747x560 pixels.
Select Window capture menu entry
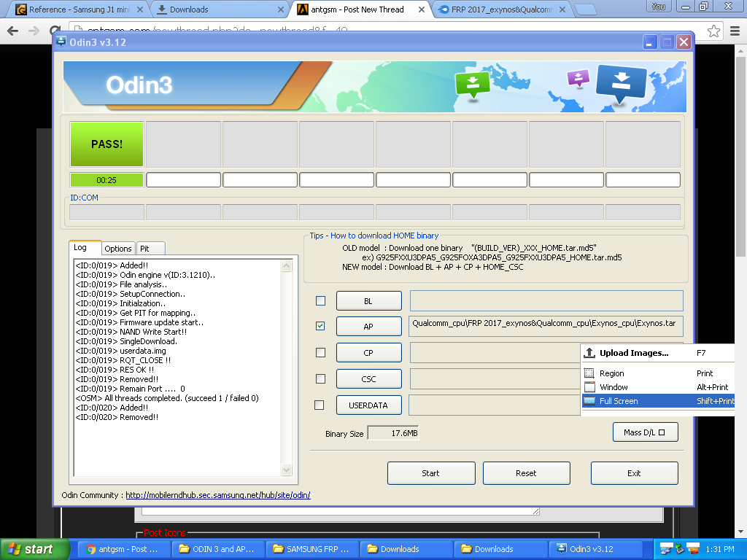click(x=658, y=387)
